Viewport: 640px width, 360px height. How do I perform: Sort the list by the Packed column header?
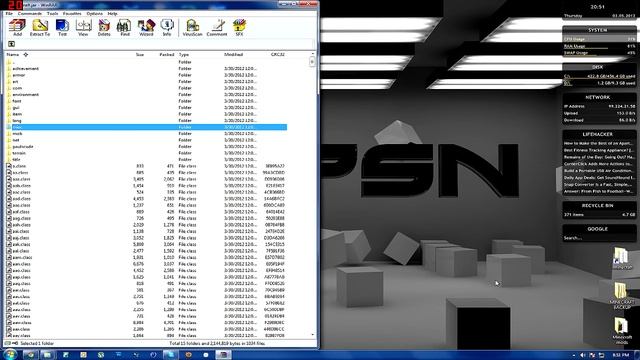[167, 54]
